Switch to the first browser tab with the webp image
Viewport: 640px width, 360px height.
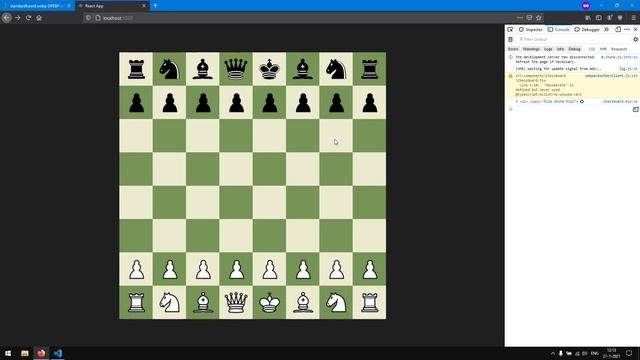(x=37, y=6)
